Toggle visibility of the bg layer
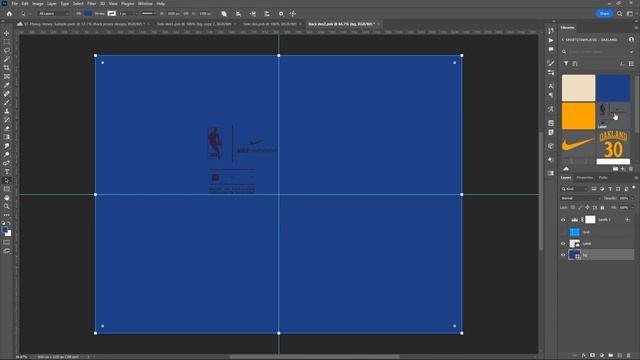 pyautogui.click(x=563, y=255)
